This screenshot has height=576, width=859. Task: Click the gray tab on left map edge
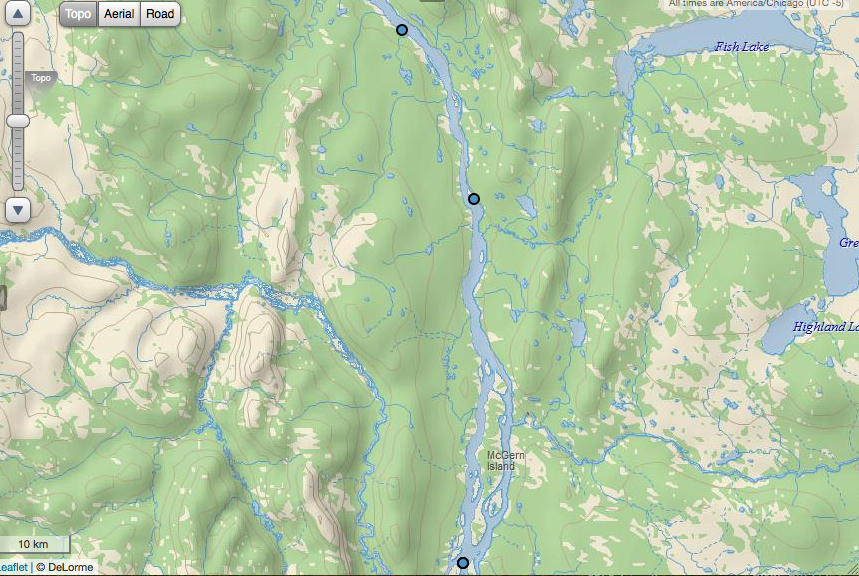3,298
